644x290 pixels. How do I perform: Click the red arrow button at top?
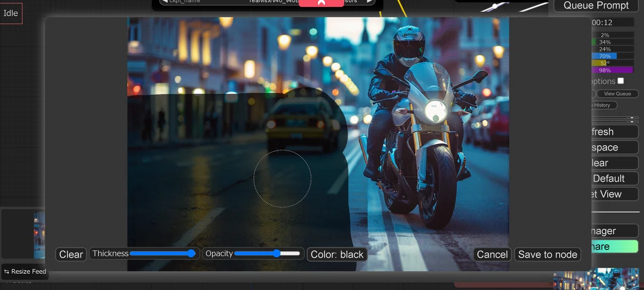pos(321,3)
